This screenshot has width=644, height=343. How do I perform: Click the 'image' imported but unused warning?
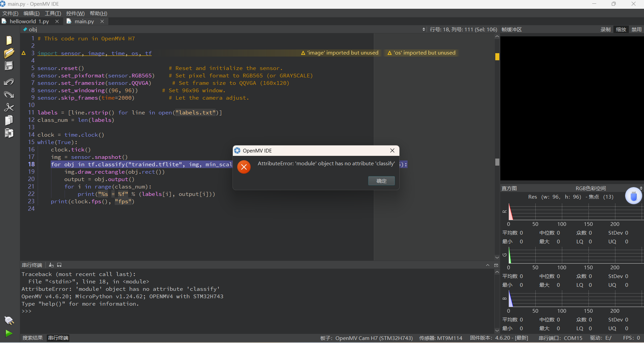(x=340, y=53)
